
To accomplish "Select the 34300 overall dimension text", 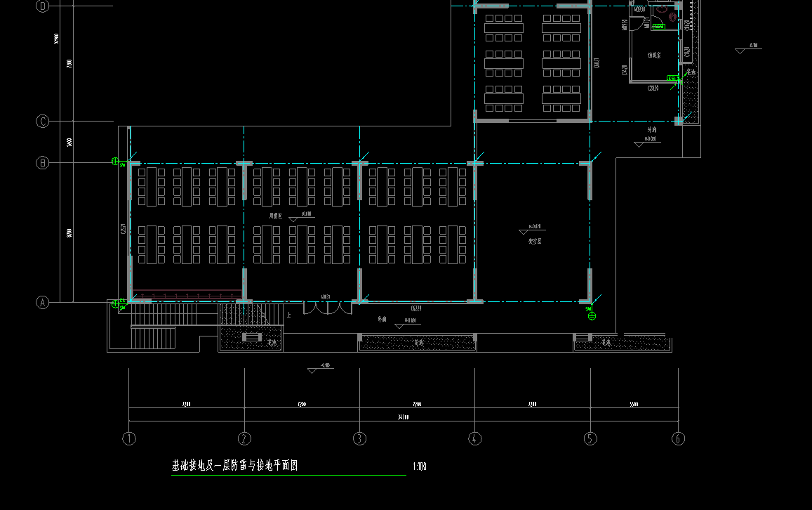I will pyautogui.click(x=403, y=417).
